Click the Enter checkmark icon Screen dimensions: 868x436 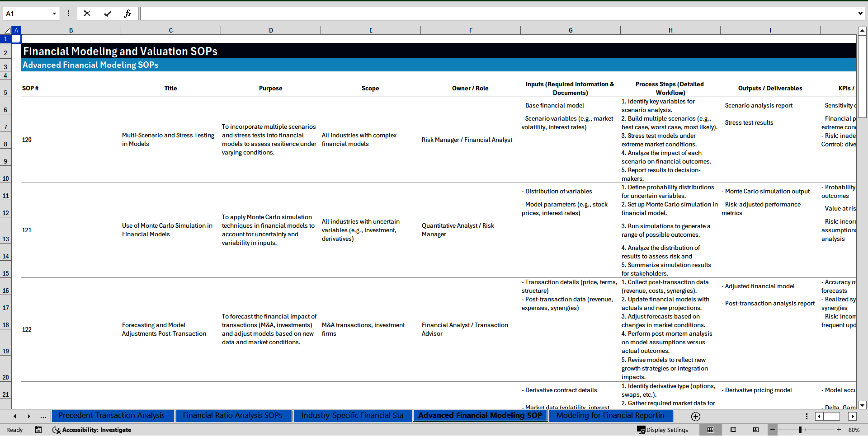[108, 14]
